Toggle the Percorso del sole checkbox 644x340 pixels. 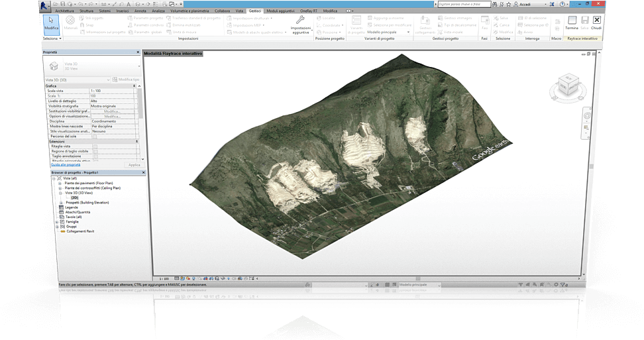coord(95,137)
